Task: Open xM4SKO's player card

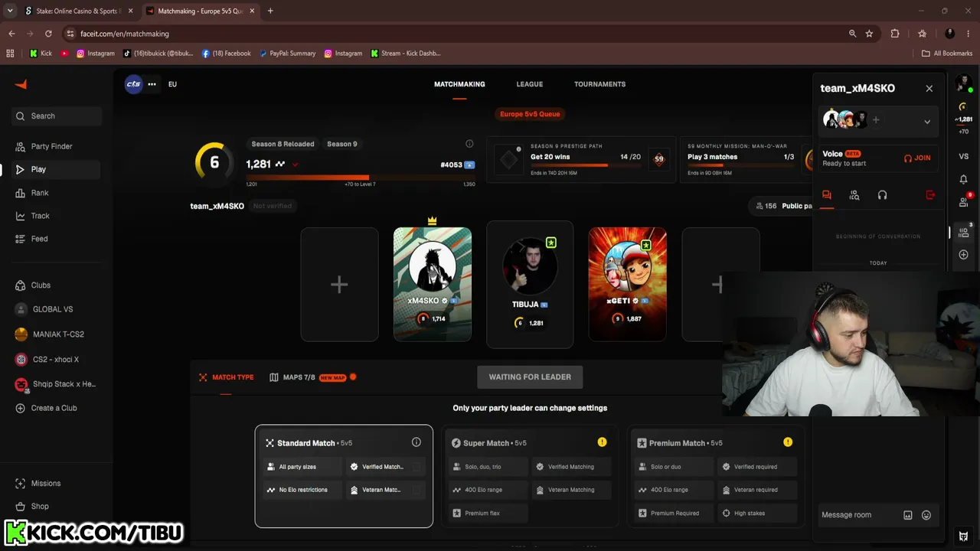Action: pos(433,285)
